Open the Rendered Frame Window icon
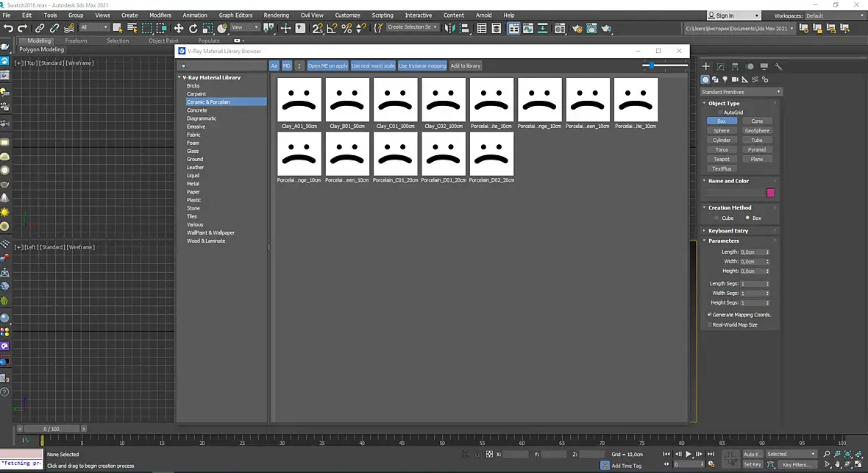 591,28
